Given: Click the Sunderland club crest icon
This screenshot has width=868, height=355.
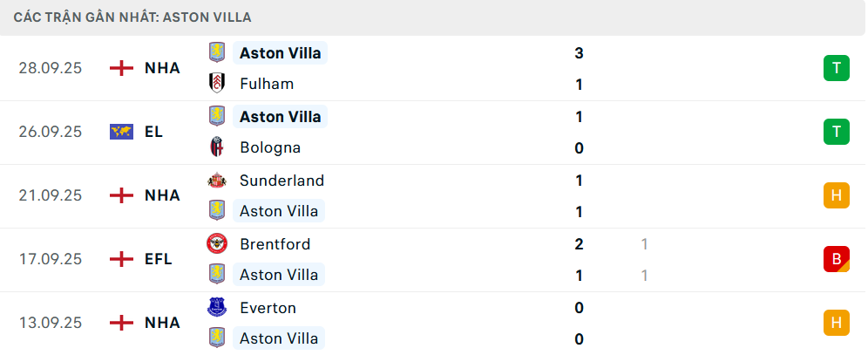Looking at the screenshot, I should (x=216, y=181).
